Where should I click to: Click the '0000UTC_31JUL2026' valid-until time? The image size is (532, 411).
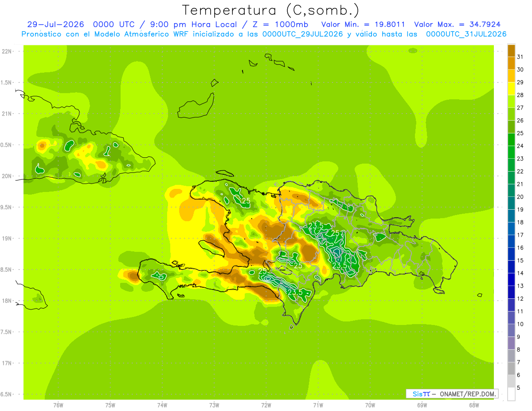pyautogui.click(x=466, y=34)
